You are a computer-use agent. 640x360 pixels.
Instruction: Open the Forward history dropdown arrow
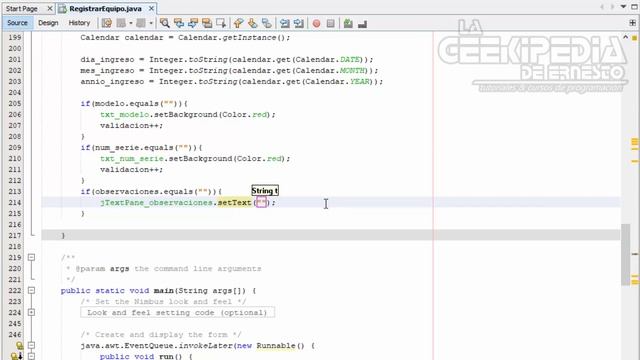[x=151, y=23]
